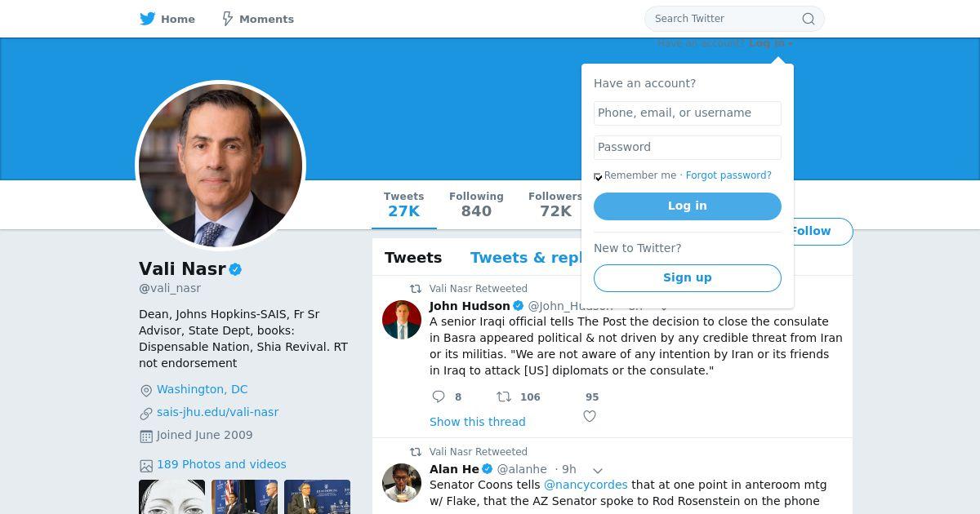Open Moments via the lightning bolt icon
Image resolution: width=980 pixels, height=514 pixels.
tap(228, 19)
